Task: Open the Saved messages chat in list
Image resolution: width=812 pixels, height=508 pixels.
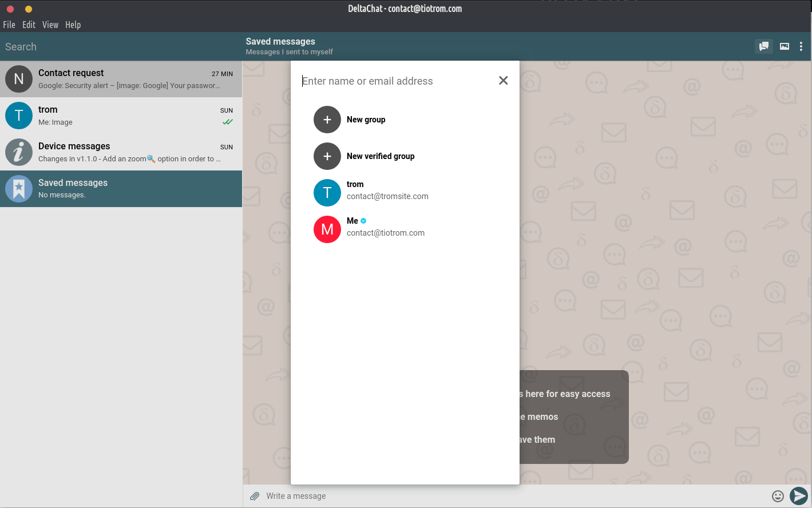Action: coord(121,189)
